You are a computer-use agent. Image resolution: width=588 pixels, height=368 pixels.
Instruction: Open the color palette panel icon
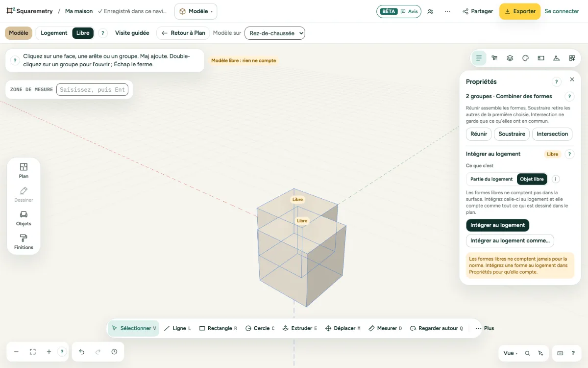tap(525, 58)
